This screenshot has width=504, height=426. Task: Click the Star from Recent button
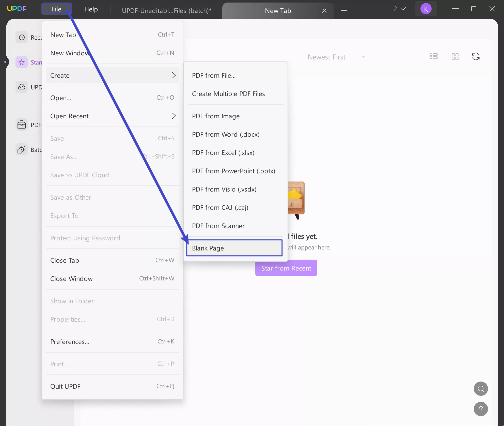[x=286, y=268]
